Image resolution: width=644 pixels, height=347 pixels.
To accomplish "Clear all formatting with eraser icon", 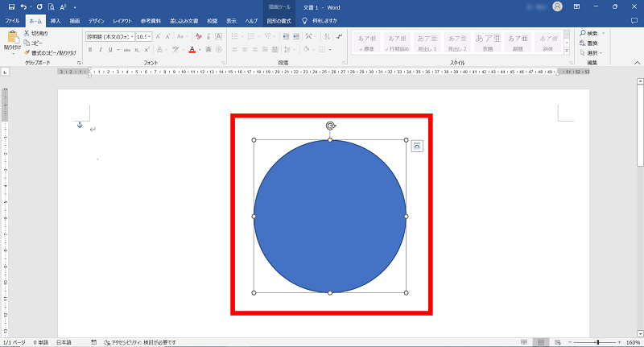I will pyautogui.click(x=199, y=36).
